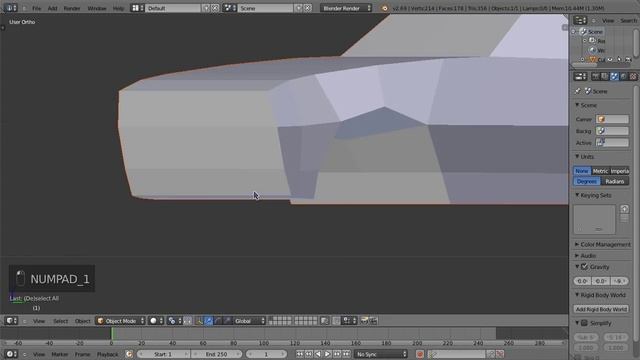640x360 pixels.
Task: Click the current frame number field
Action: tap(266, 354)
